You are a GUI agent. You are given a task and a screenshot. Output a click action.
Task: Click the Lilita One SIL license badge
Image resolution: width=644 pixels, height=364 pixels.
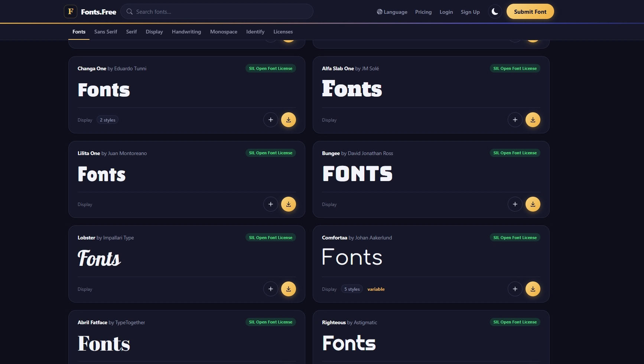point(270,153)
